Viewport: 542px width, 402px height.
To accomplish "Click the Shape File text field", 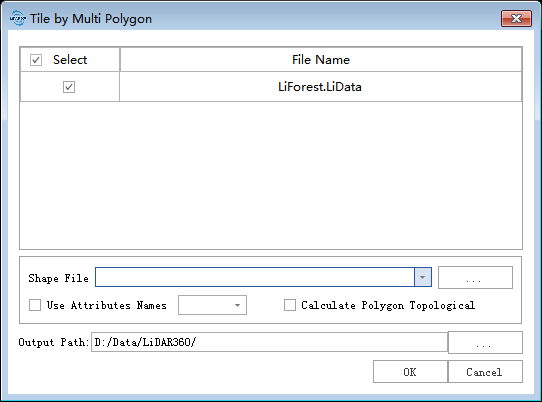I will [255, 277].
